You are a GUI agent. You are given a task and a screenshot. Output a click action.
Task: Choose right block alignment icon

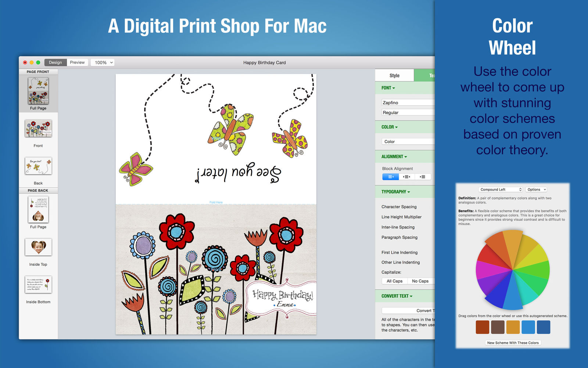click(x=423, y=177)
